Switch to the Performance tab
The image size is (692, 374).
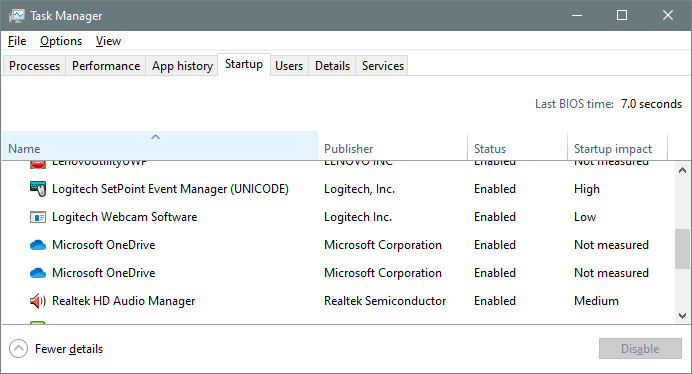(x=106, y=66)
